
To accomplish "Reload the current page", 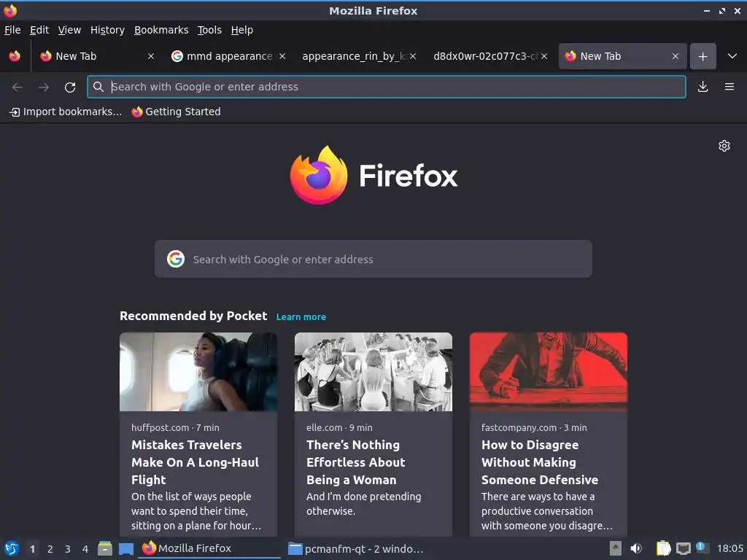I will pos(70,87).
